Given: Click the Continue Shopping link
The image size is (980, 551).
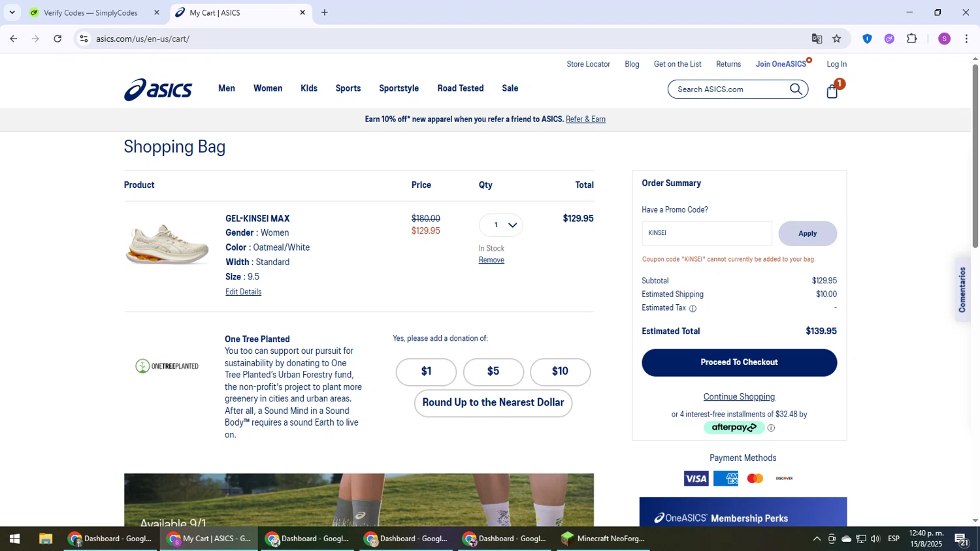Looking at the screenshot, I should tap(739, 397).
